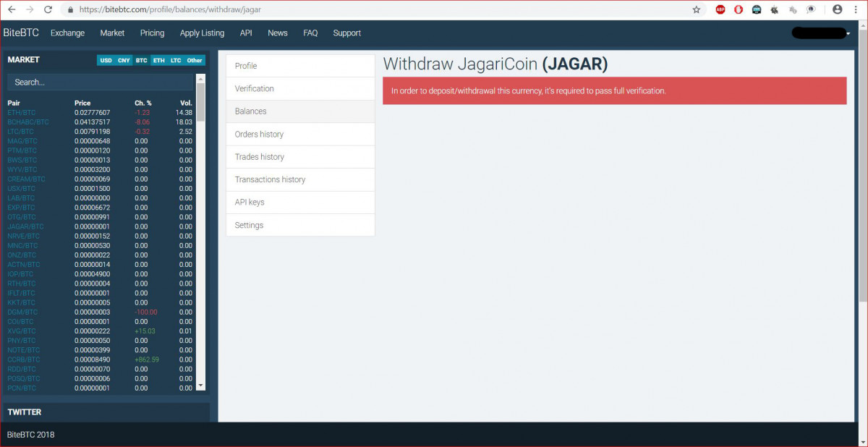The image size is (868, 447).
Task: Select the ETH market tab
Action: click(x=158, y=60)
